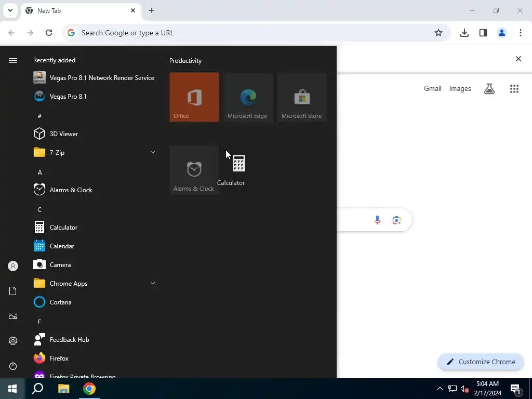Screen dimensions: 532x399
Task: Jump to letter F section header
Action: tap(39, 322)
